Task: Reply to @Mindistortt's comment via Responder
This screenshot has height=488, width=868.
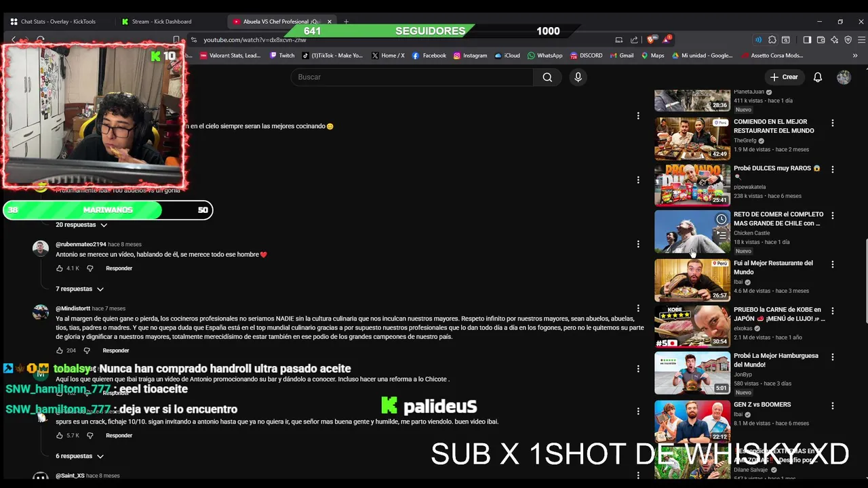Action: 116,350
